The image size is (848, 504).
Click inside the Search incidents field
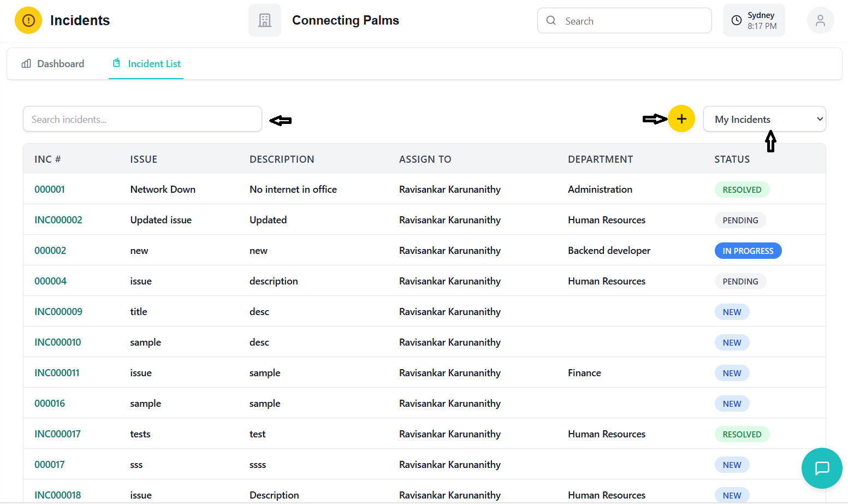tap(142, 119)
